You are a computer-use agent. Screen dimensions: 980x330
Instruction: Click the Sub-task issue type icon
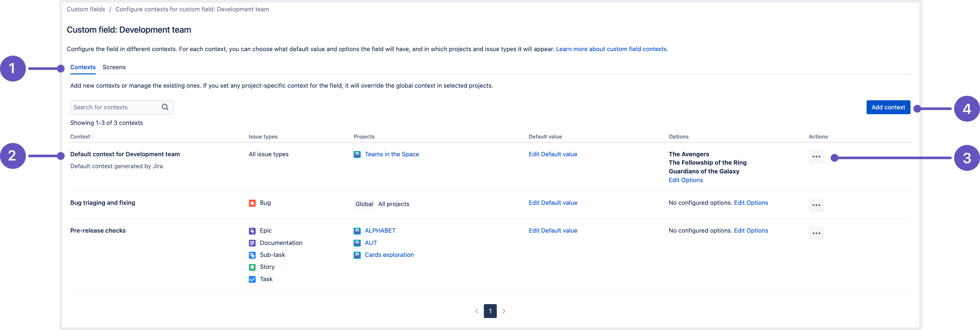252,255
